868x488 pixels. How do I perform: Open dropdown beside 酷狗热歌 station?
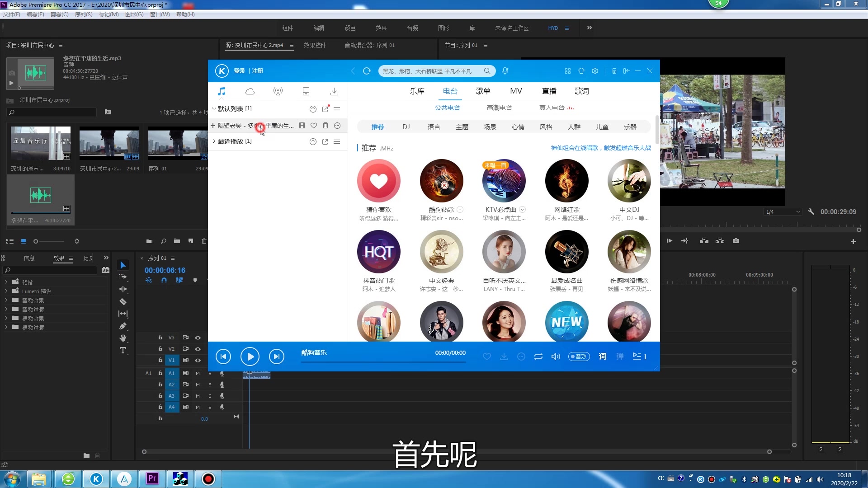point(460,209)
